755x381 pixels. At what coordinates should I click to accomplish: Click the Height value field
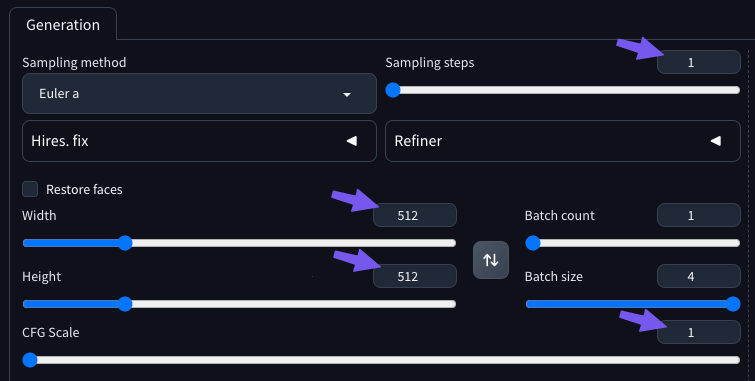coord(415,276)
